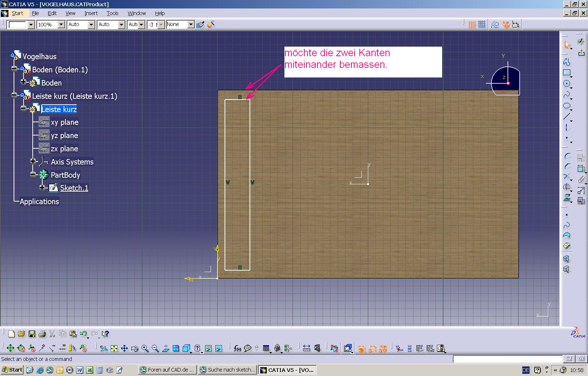Screen dimensions: 588x376
Task: Collapse the PartBody node
Action: pos(33,174)
